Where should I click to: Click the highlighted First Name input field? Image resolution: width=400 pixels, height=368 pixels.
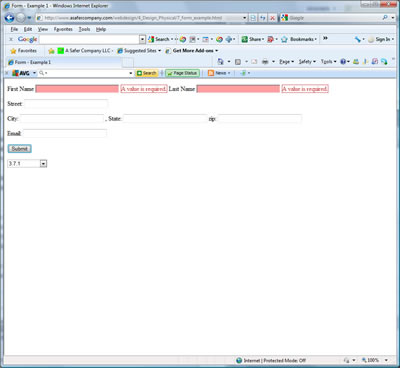(77, 89)
